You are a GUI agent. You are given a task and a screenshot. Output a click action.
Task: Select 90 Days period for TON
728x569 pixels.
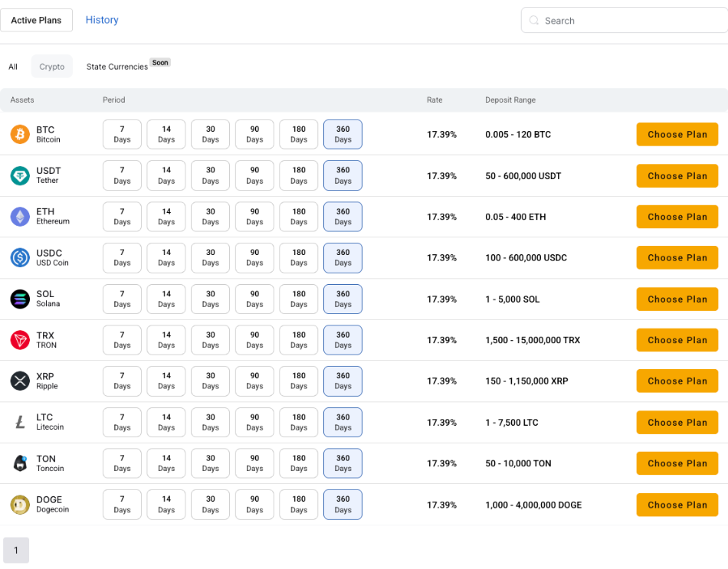click(254, 463)
